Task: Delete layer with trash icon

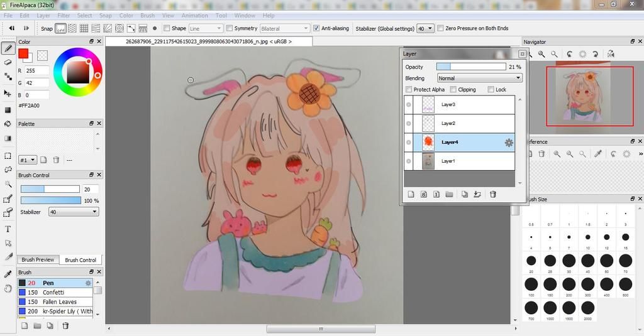Action: (493, 195)
